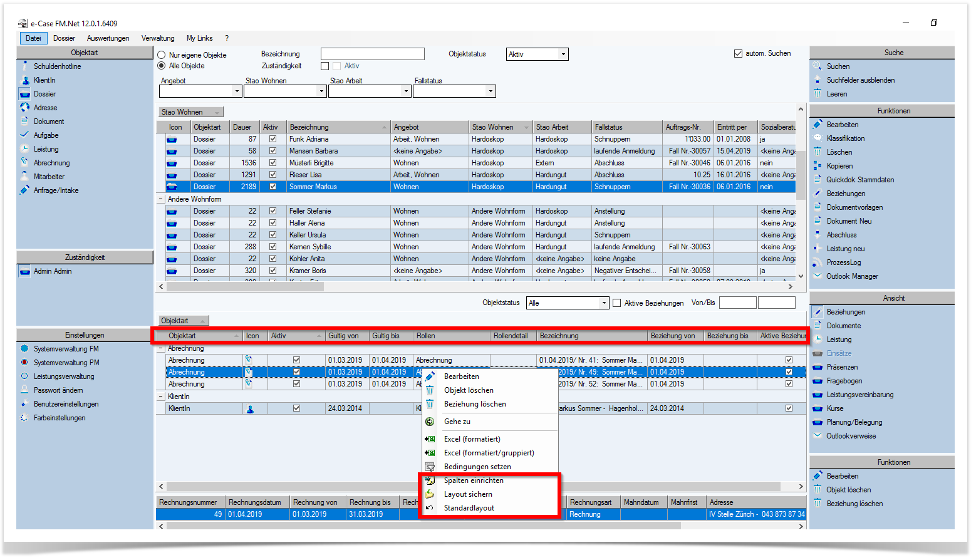Open the Auswertungen menu
Viewport: 976px width, 560px height.
[108, 38]
